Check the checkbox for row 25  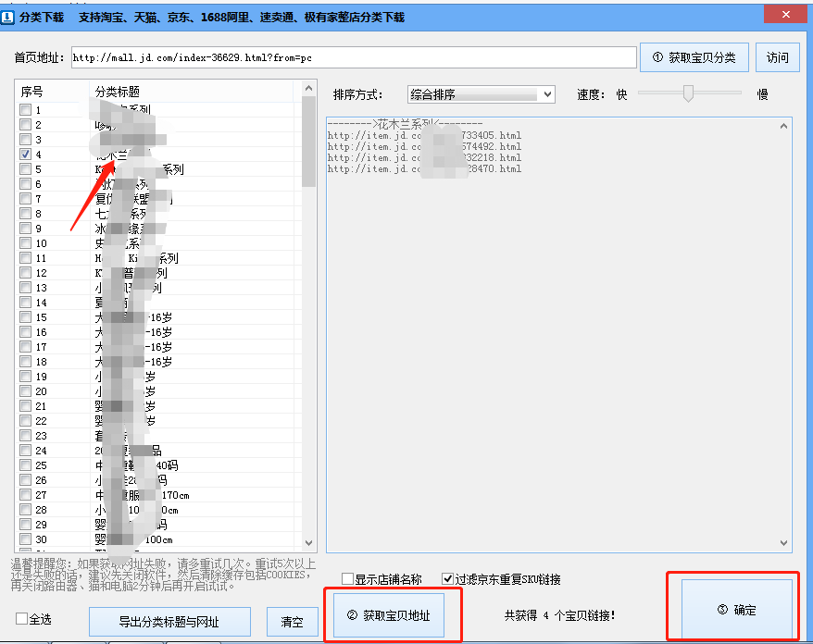pos(25,465)
